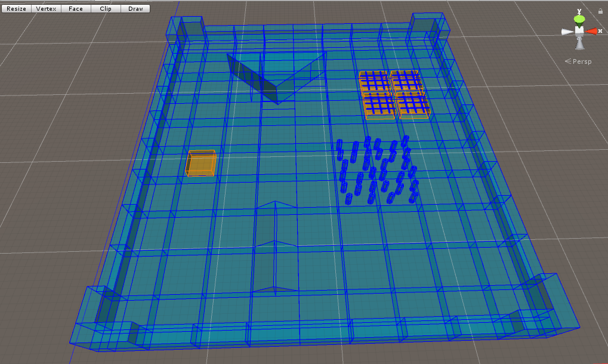
Task: Select the Face editing mode
Action: coord(76,9)
